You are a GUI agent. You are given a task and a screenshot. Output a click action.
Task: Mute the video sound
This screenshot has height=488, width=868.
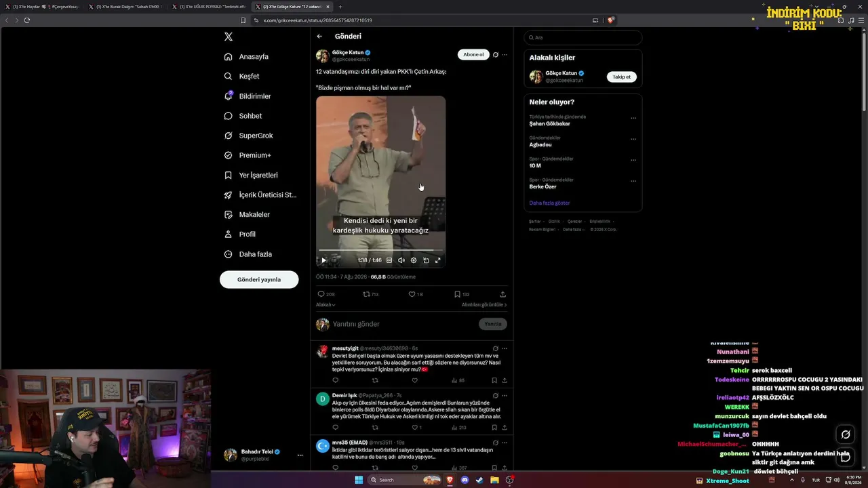coord(401,260)
